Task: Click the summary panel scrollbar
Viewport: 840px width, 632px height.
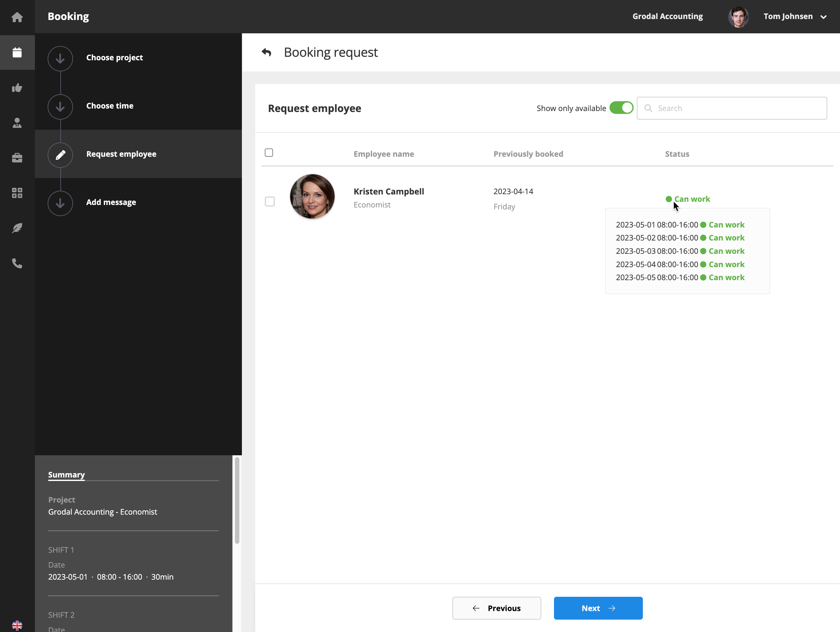Action: coord(237,500)
